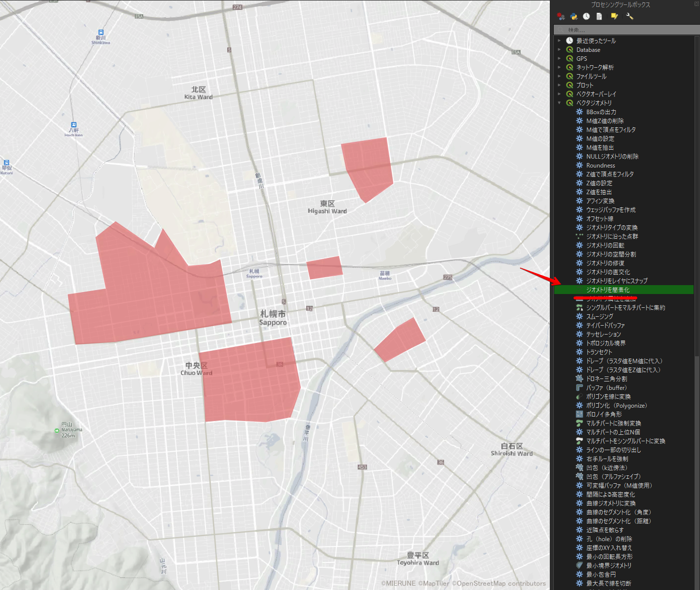Click the search field in toolbox
The height and width of the screenshot is (590, 700).
pos(626,30)
